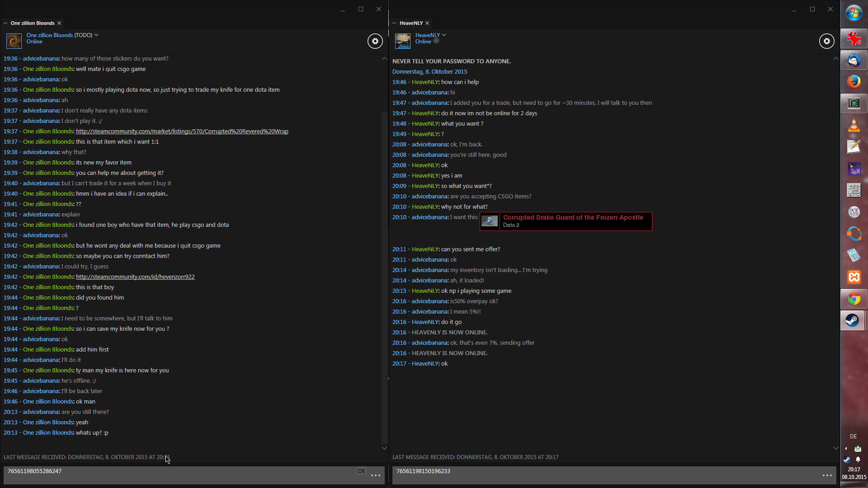Image resolution: width=868 pixels, height=488 pixels.
Task: Click the three-dots button in right chat input
Action: pyautogui.click(x=827, y=475)
